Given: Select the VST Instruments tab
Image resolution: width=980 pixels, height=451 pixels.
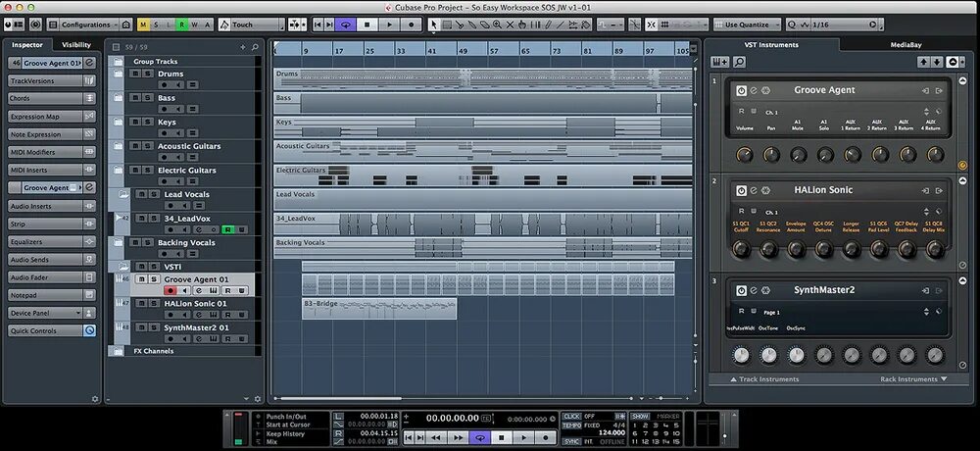Looking at the screenshot, I should coord(771,45).
